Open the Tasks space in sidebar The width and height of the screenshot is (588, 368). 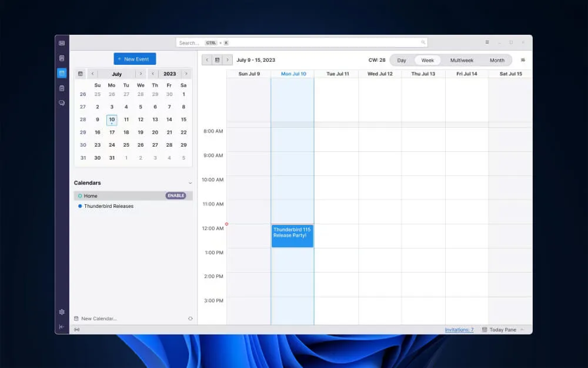point(62,88)
